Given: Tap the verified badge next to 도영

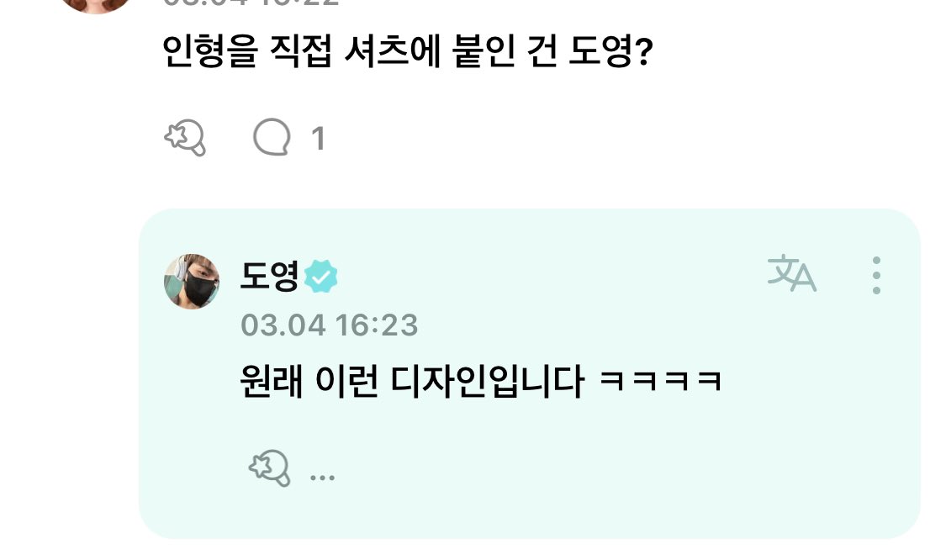Looking at the screenshot, I should point(320,277).
